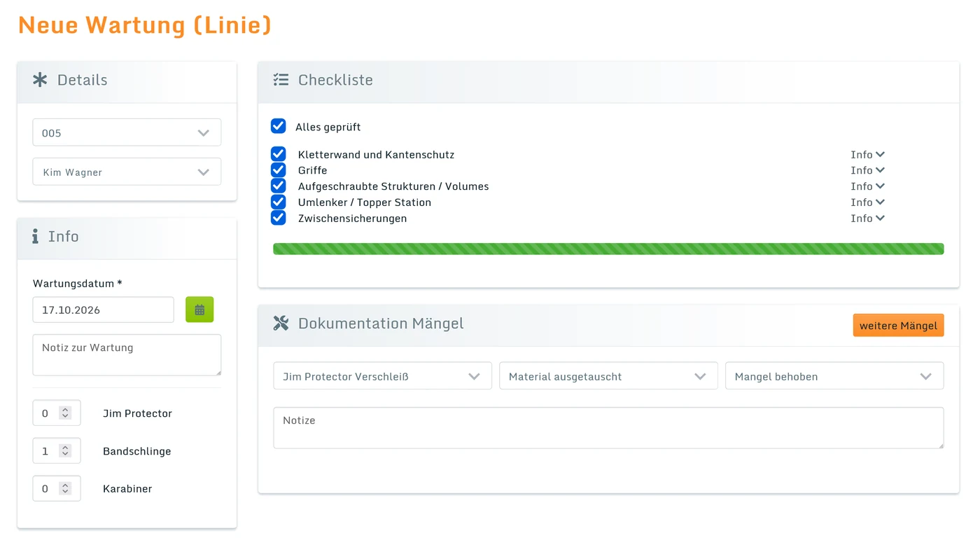Toggle the Griffe checkbox
Screen dimensions: 980x552
(279, 170)
